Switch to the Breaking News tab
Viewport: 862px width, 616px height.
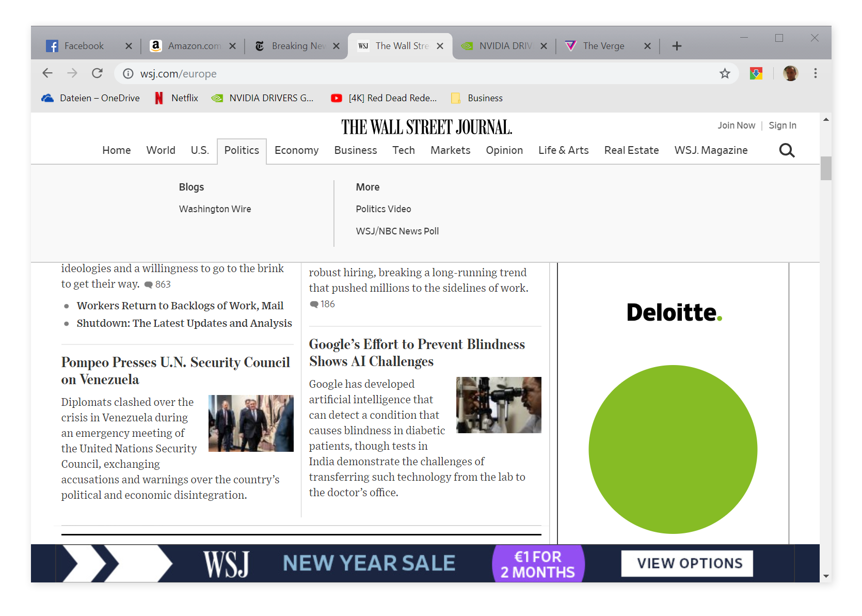click(x=292, y=46)
